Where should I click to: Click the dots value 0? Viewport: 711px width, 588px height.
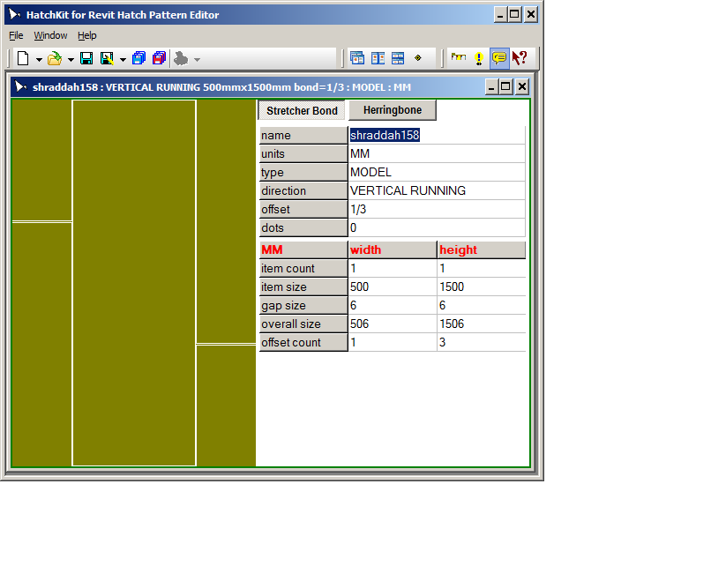tap(438, 227)
